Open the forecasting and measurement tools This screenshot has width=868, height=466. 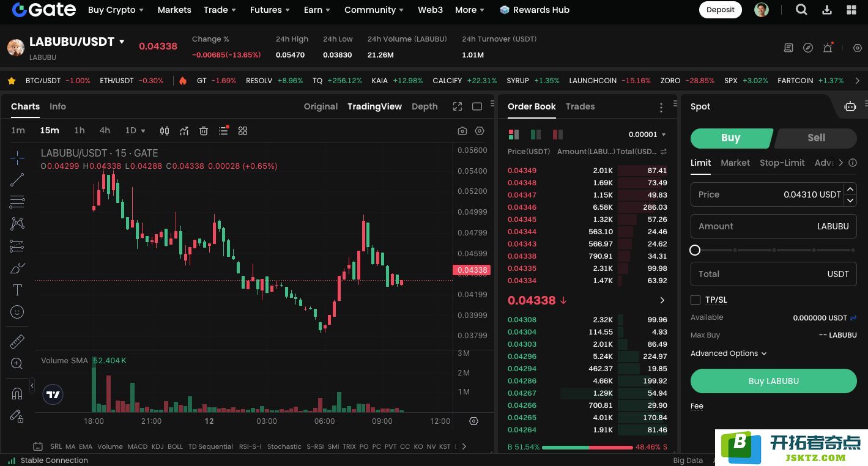point(17,246)
